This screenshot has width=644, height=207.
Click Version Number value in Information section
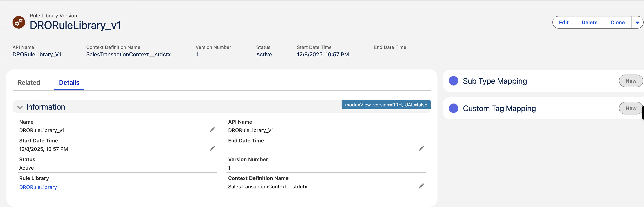(x=229, y=168)
